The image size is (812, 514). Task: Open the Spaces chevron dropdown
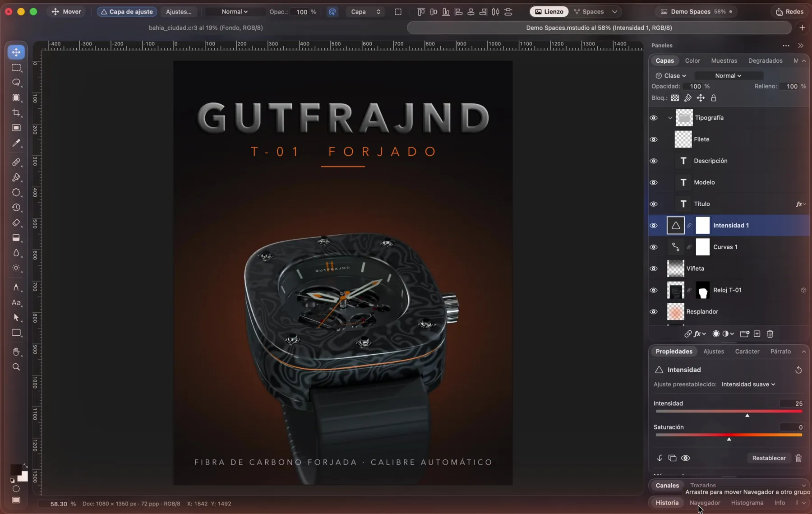point(614,12)
